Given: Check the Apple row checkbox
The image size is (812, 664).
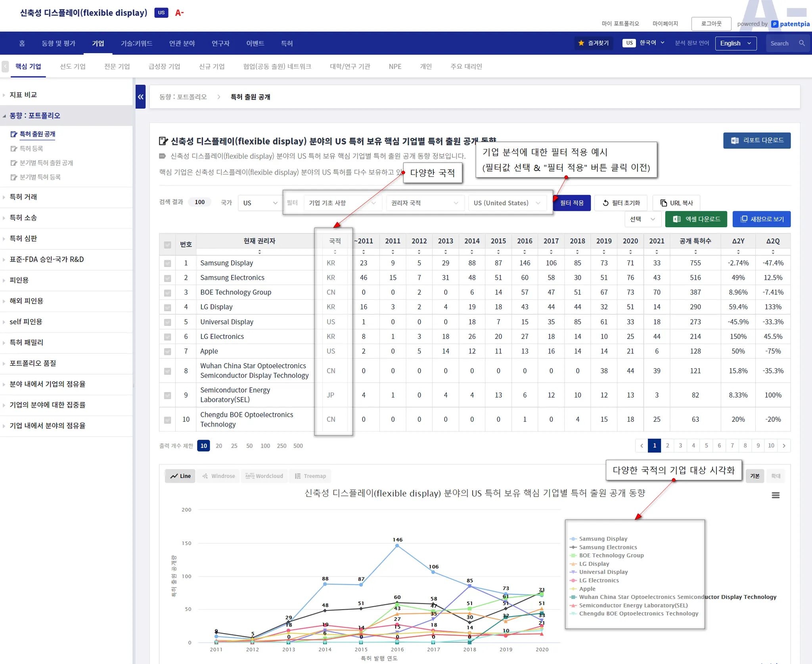Looking at the screenshot, I should [x=168, y=352].
